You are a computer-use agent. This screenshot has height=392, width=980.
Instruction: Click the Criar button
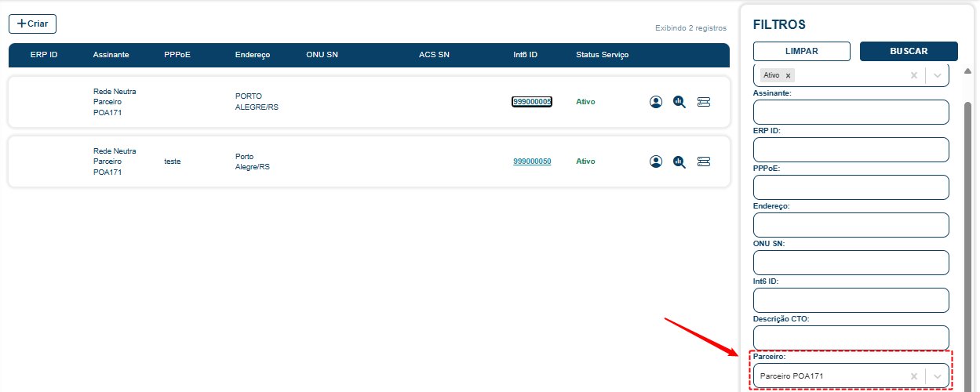pos(32,24)
